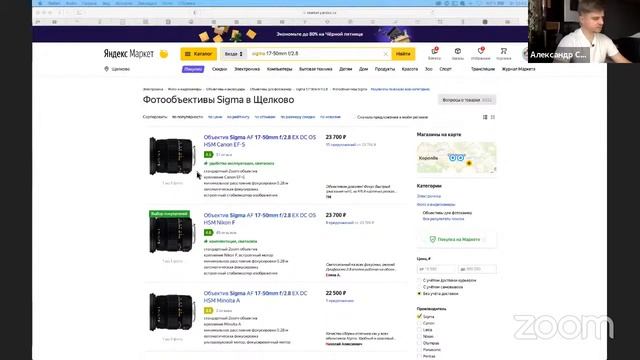Open the Фото и видеокамеры category link in sidebar
640x360 pixels.
point(436,204)
